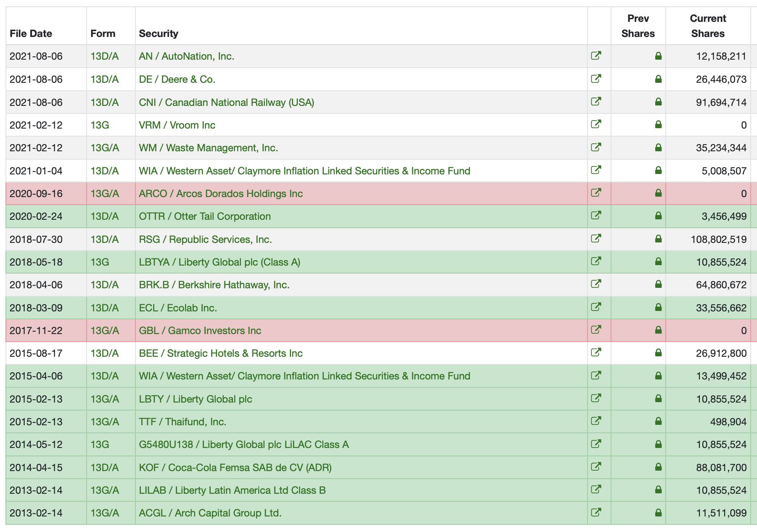Open the AN / AutoNation, Inc. link
This screenshot has height=532, width=757.
186,56
